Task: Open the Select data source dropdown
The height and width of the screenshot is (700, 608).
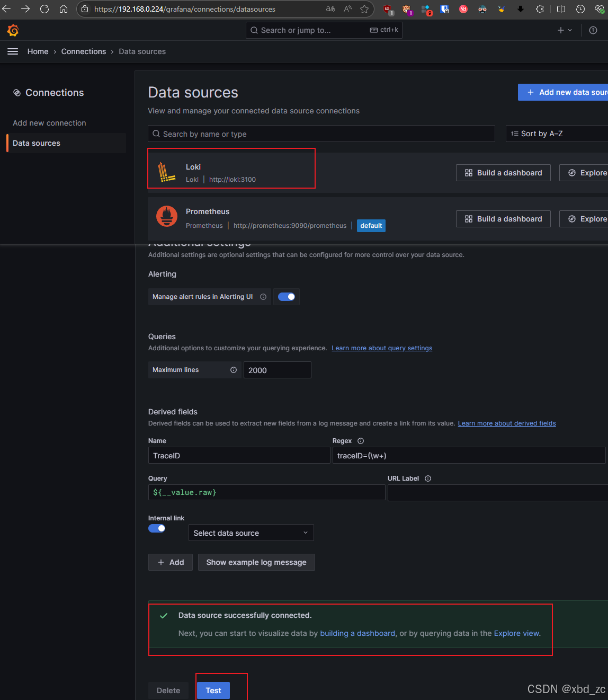Action: (251, 533)
